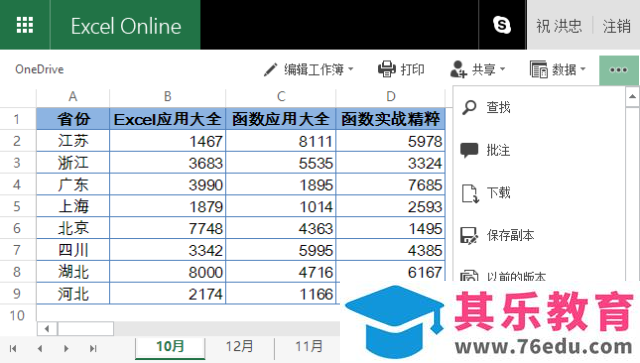Click the user name 祝 洪忠
640x363 pixels.
(x=559, y=26)
